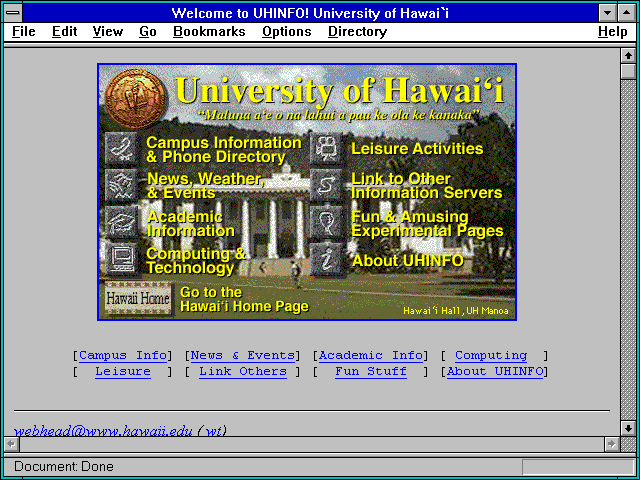Follow the Campus Info text link
This screenshot has height=480, width=640.
coord(123,356)
